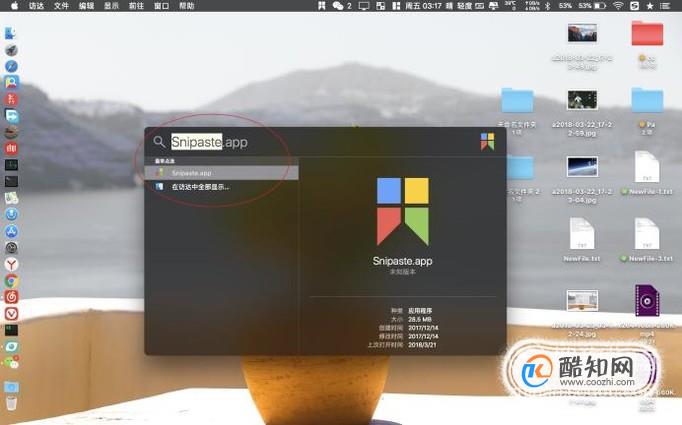Open the Go (前往) menu

click(x=136, y=6)
